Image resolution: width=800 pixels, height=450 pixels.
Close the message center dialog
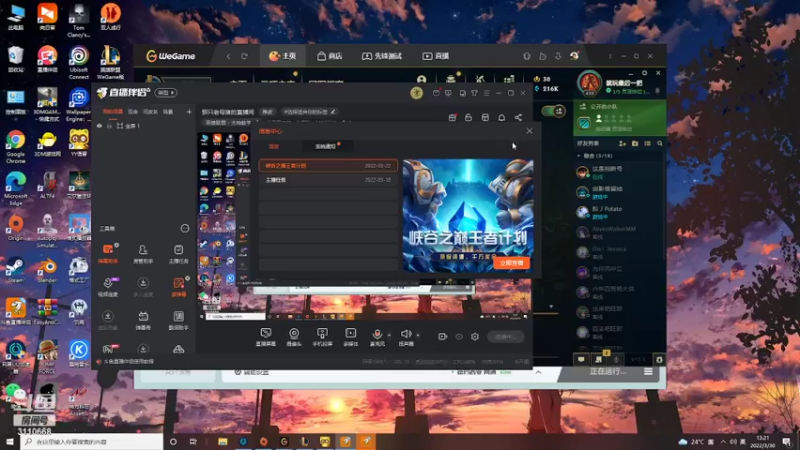530,131
